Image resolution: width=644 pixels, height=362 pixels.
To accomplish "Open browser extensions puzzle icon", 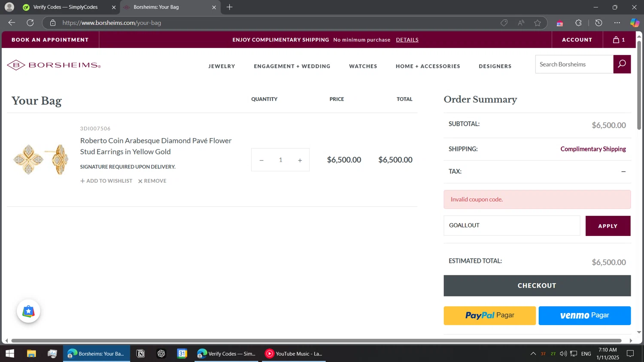I will coord(578,23).
